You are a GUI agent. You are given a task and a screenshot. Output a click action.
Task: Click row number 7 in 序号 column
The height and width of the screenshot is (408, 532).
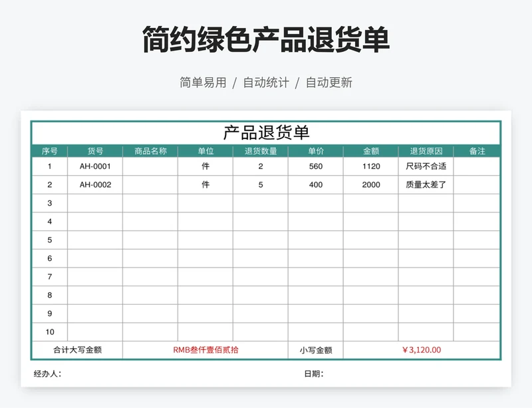(x=49, y=276)
